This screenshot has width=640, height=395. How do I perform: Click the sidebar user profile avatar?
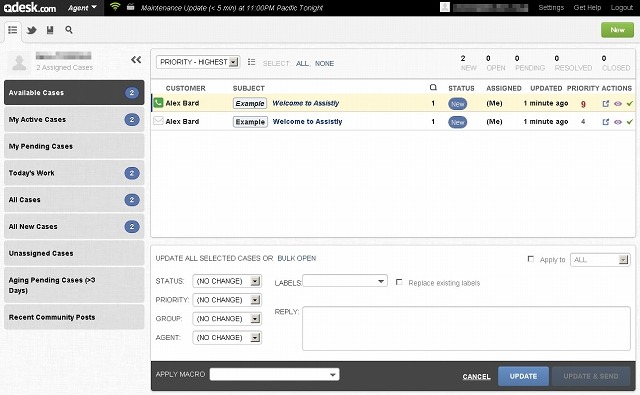coord(19,62)
